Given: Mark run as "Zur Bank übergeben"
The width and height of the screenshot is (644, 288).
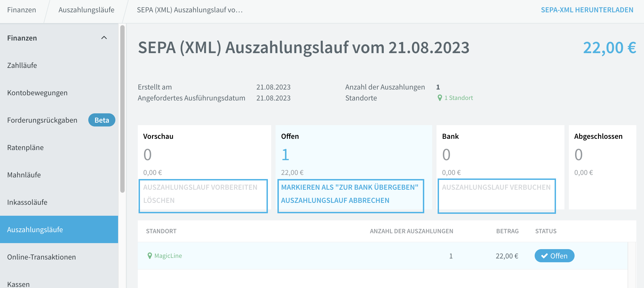Looking at the screenshot, I should 350,187.
